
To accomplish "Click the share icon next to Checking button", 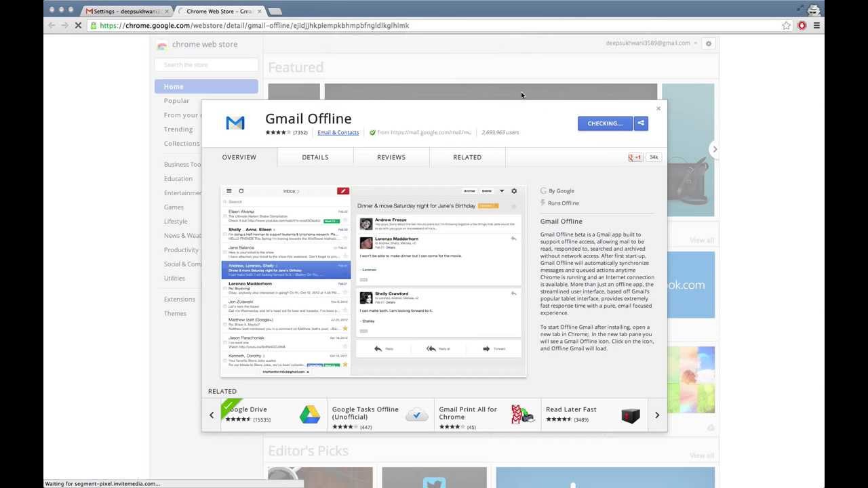I will [x=641, y=123].
